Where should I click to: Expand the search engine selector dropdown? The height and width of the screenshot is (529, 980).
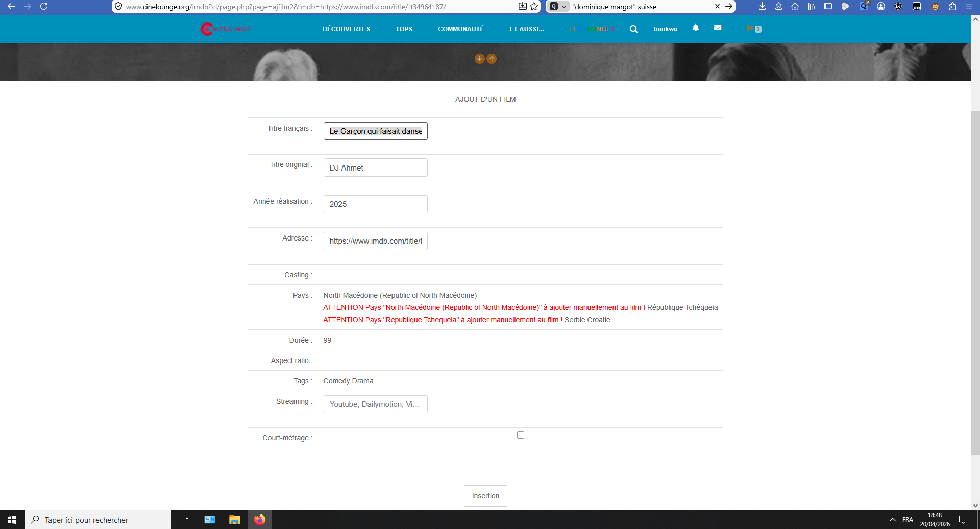[559, 7]
